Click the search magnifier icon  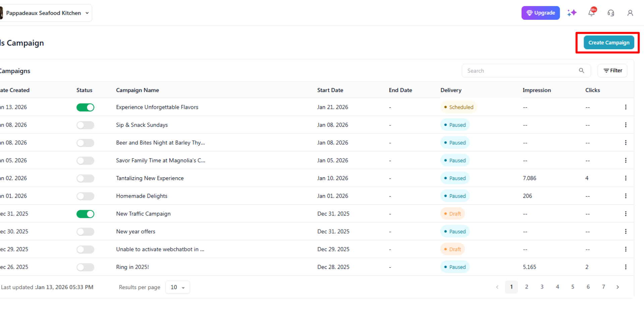click(x=581, y=71)
